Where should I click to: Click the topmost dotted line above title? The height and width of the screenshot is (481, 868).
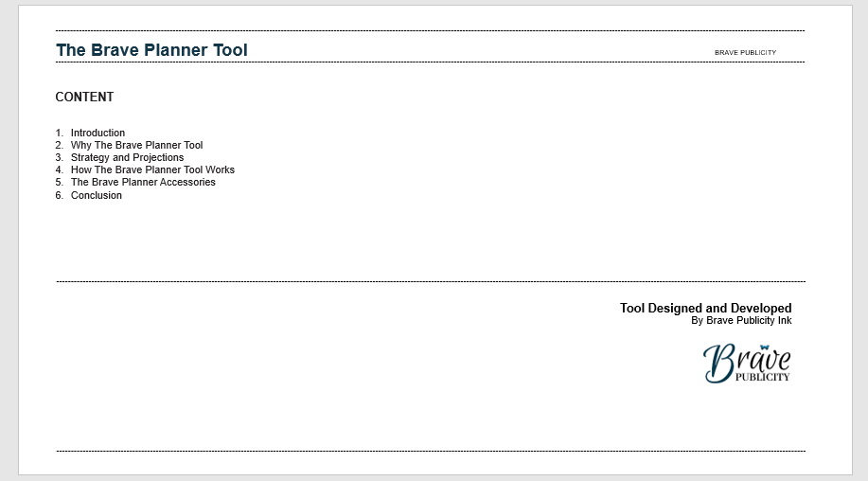431,31
